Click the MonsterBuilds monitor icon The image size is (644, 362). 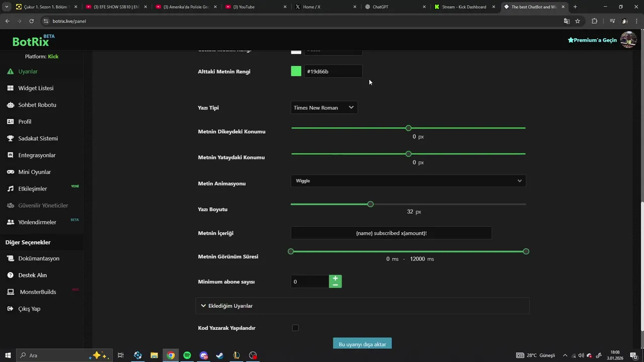tap(10, 292)
